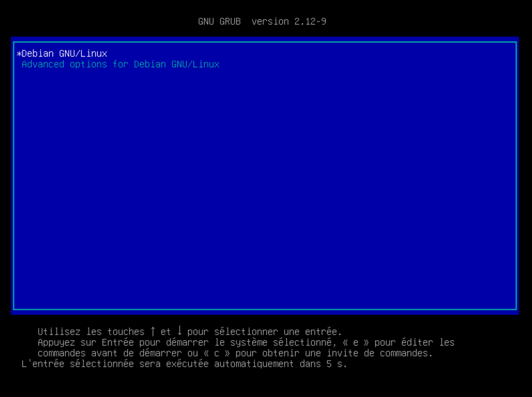Image resolution: width=532 pixels, height=397 pixels.
Task: Click the version 2.12-9 label
Action: tap(289, 22)
